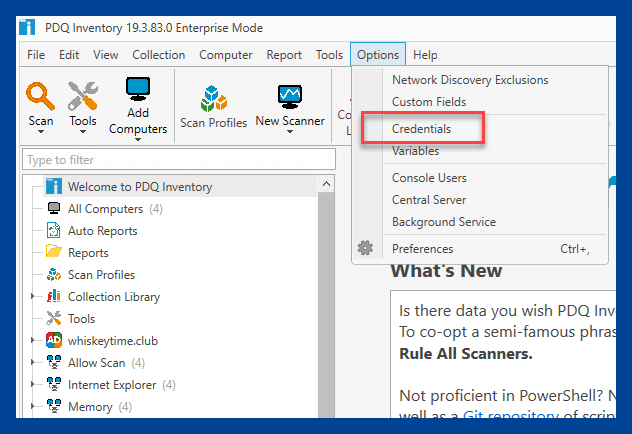Select Internet Explorer (4) tree row

(121, 385)
